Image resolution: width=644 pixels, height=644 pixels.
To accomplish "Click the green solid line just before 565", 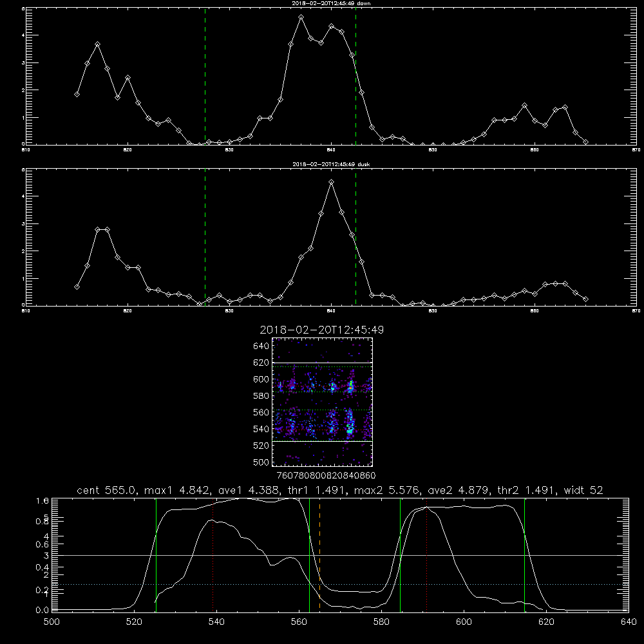I will point(309,554).
